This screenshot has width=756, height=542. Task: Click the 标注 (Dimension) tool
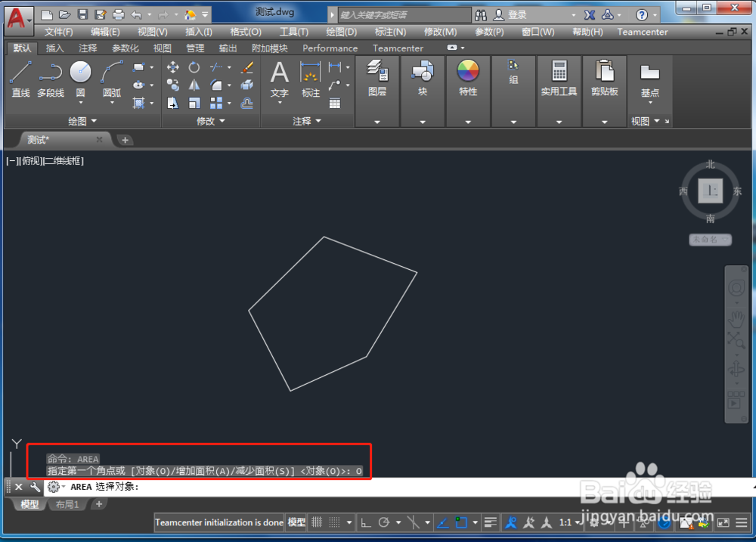[310, 79]
